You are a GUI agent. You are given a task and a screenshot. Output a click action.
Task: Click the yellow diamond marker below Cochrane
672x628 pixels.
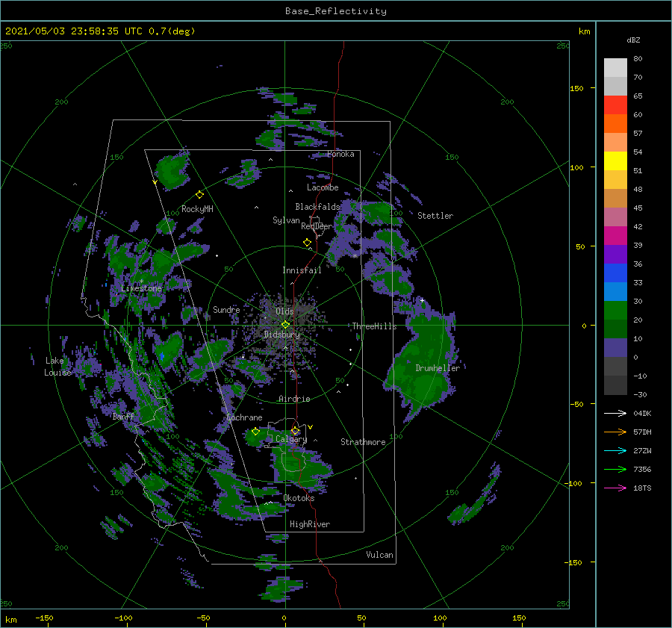255,432
